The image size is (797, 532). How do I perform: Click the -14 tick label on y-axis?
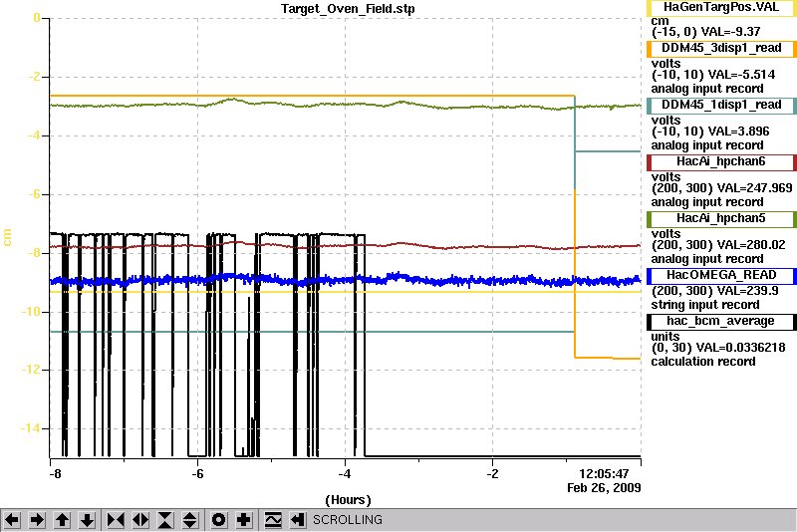pyautogui.click(x=30, y=428)
